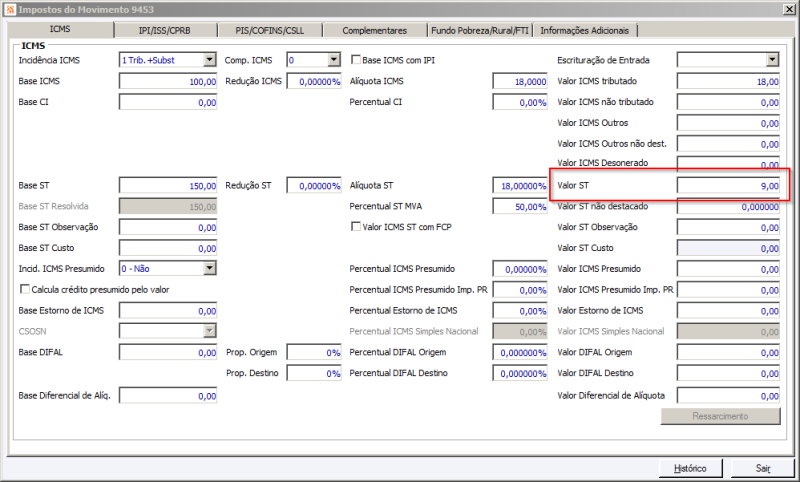Click Valor Diferencial de Alíquota field
The height and width of the screenshot is (482, 800).
tap(728, 396)
